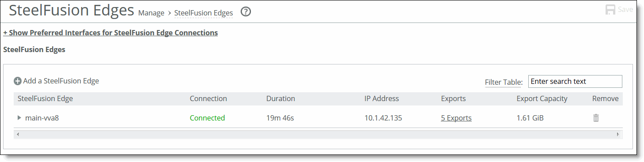Open the SteelFusion Edges breadcrumb link
Screen dimensions: 644x162
(x=204, y=13)
